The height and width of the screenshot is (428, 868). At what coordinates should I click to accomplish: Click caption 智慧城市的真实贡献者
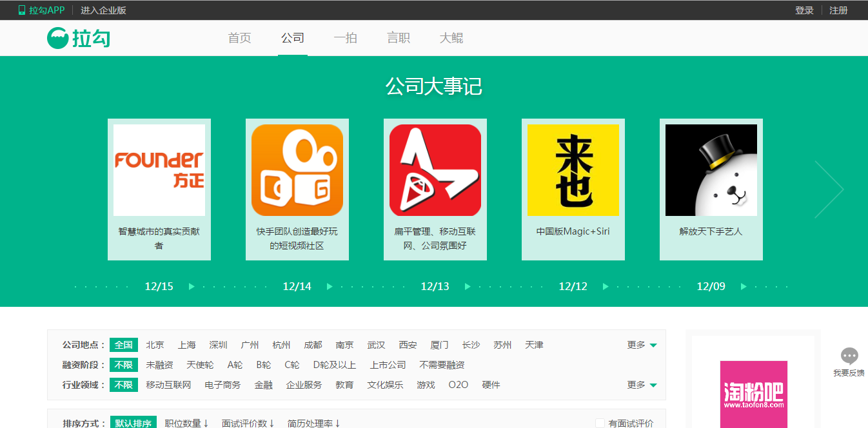[x=159, y=238]
